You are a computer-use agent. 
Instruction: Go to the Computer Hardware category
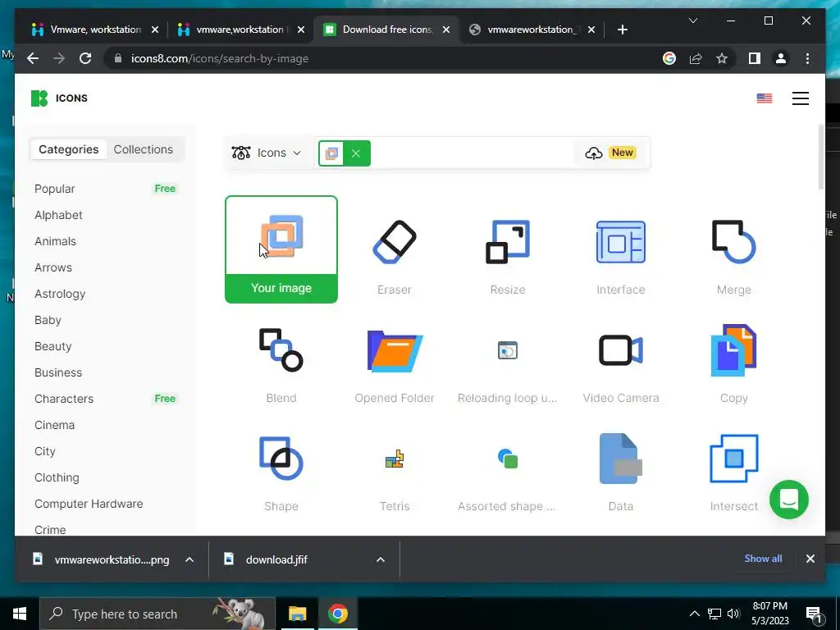pyautogui.click(x=89, y=504)
